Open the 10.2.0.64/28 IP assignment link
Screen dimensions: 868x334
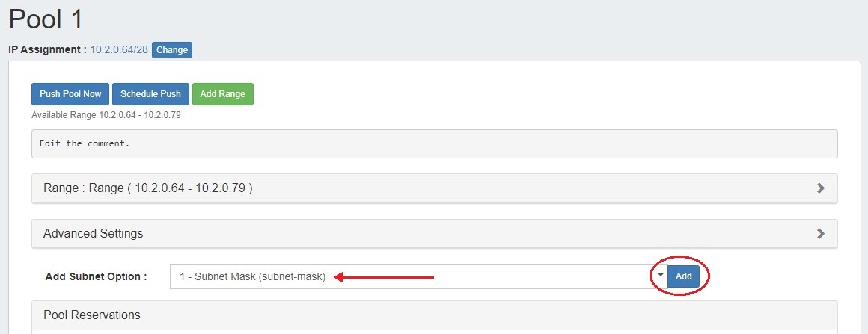tap(119, 50)
